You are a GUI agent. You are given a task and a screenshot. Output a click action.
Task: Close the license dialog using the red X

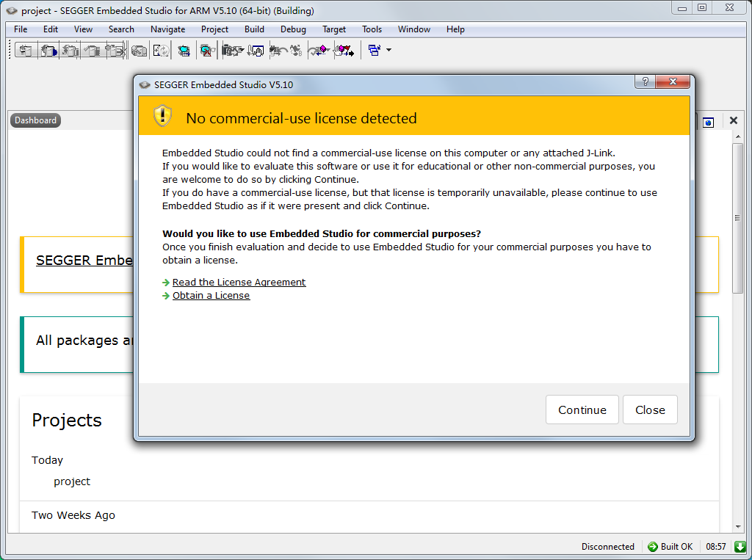673,82
